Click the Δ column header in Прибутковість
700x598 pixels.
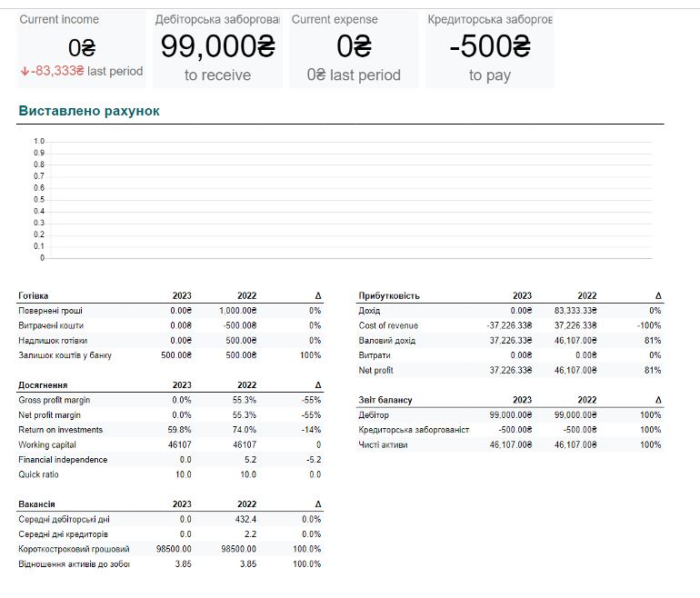click(658, 295)
